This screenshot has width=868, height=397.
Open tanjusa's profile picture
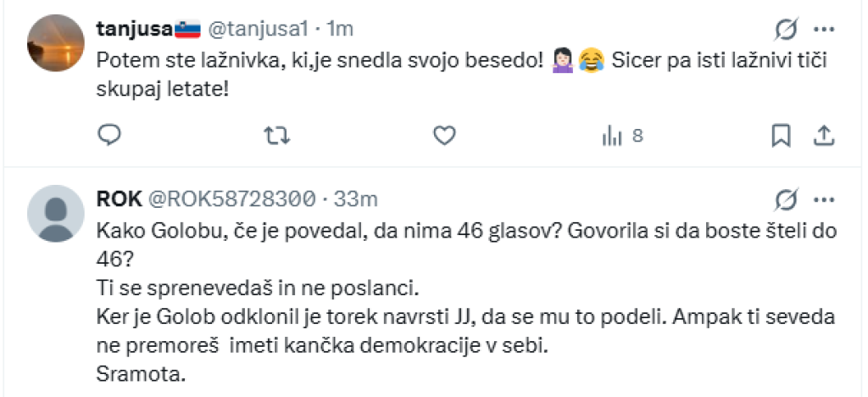coord(56,42)
